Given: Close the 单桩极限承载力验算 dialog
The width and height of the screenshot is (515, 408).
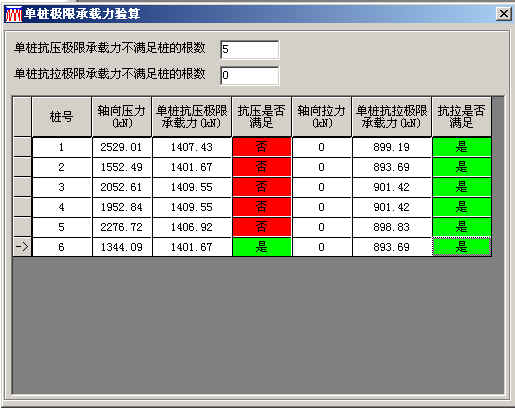Looking at the screenshot, I should [x=503, y=14].
